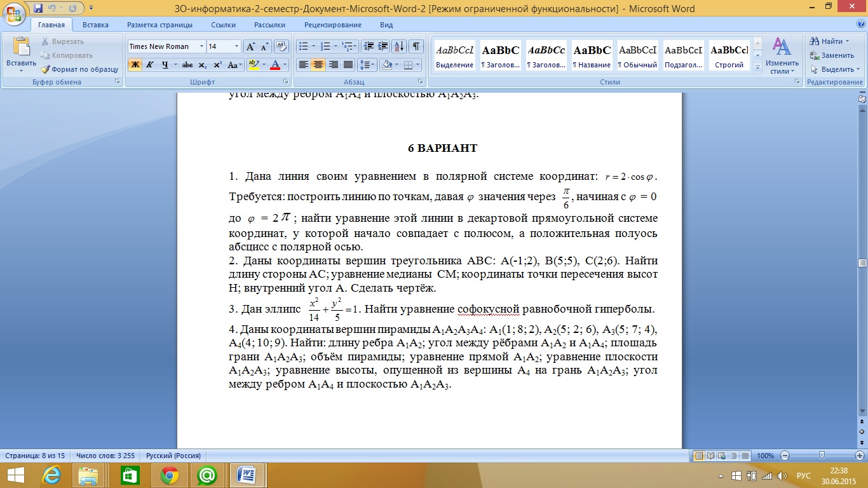
Task: Click the zoom slider handle
Action: [x=822, y=456]
